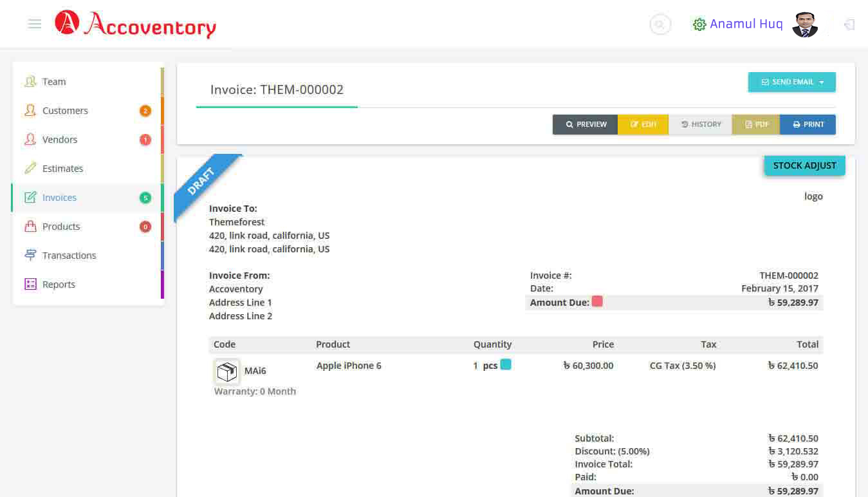This screenshot has width=868, height=497.
Task: Click the Team people icon
Action: pos(30,81)
